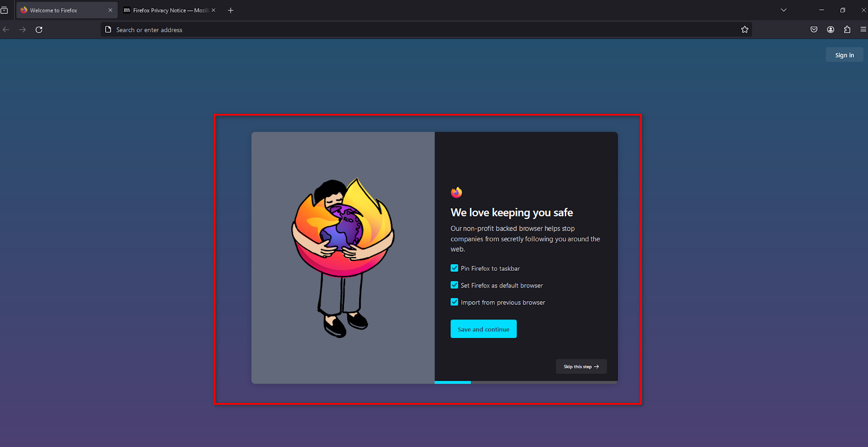The image size is (868, 447).
Task: Click the back navigation arrow
Action: pyautogui.click(x=7, y=30)
